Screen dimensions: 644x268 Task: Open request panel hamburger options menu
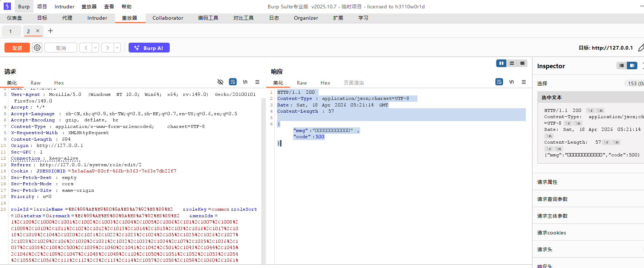coord(257,82)
